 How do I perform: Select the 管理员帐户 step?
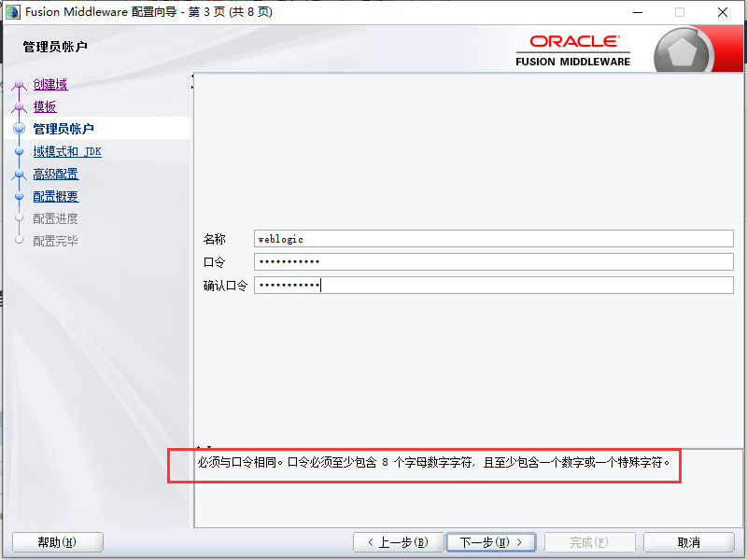pos(63,129)
